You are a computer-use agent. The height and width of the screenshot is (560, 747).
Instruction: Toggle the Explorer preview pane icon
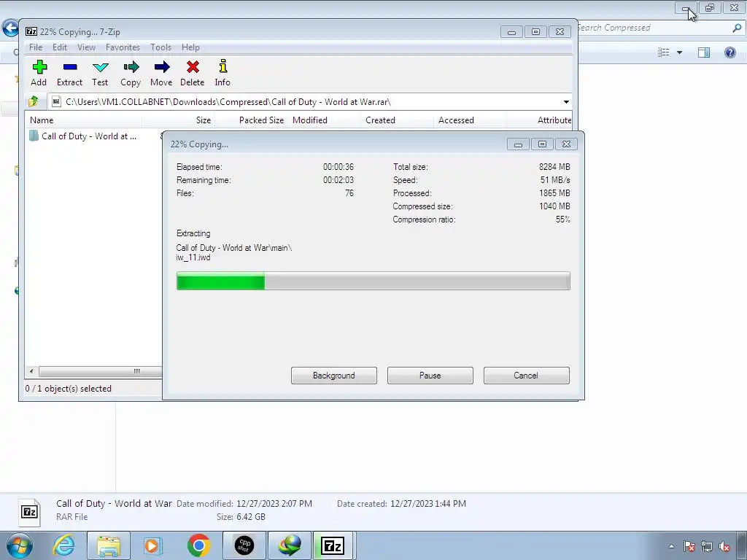(x=704, y=52)
